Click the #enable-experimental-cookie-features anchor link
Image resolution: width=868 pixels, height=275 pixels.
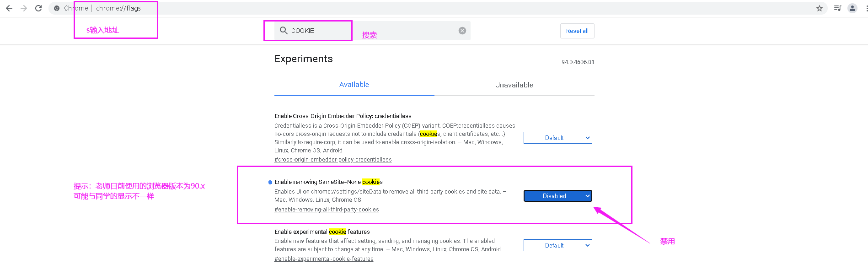(324, 259)
